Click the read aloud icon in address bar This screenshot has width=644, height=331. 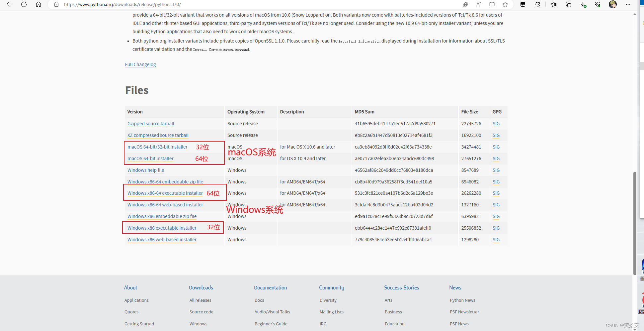(479, 4)
